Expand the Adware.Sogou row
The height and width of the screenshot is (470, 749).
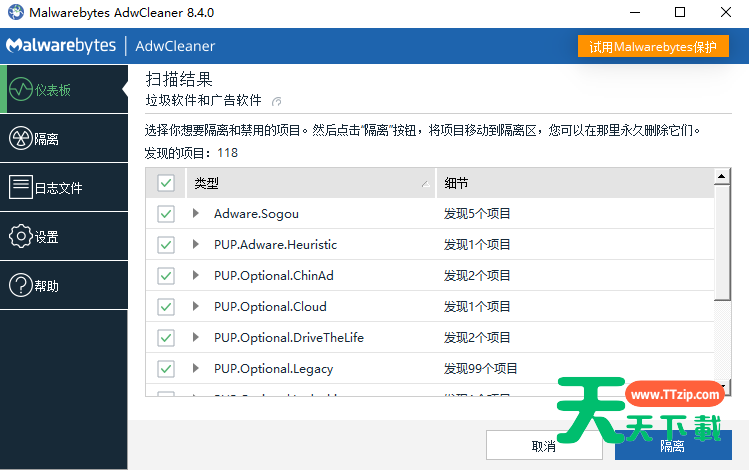[195, 214]
